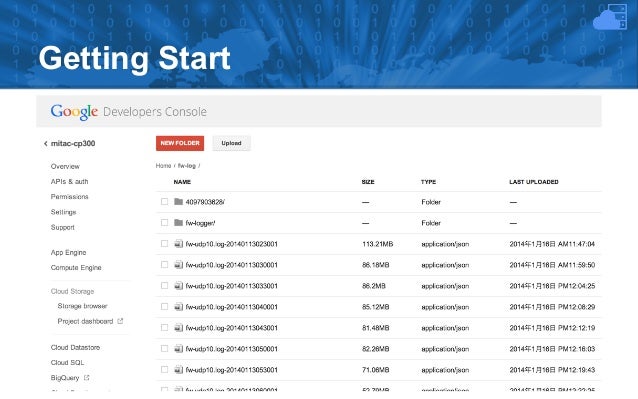Click the Getting Start slide title
Screen dimensions: 638x399
135,59
